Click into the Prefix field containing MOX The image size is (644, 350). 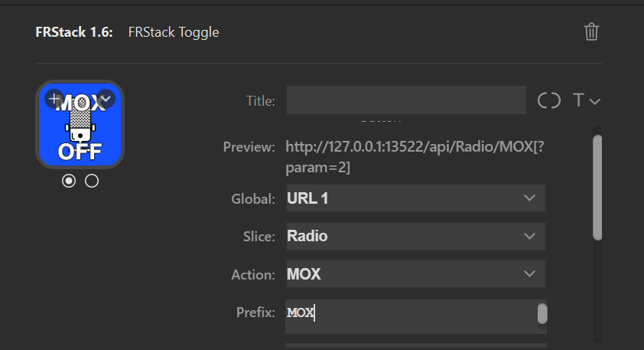(411, 316)
